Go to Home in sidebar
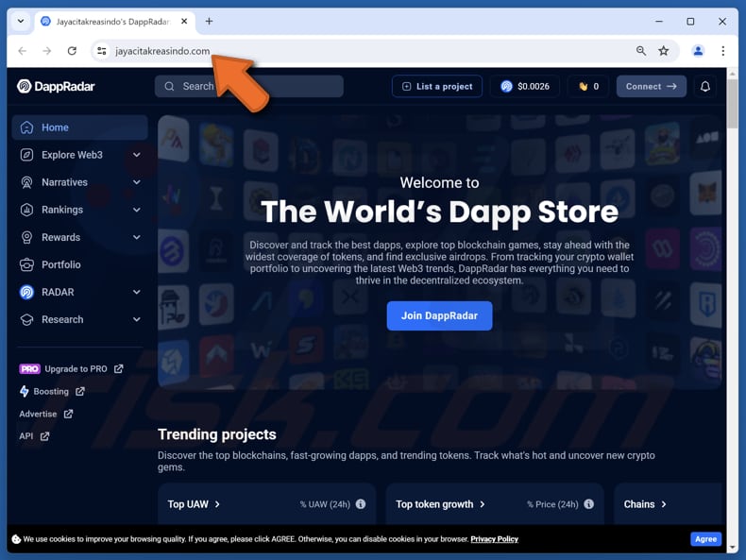746x560 pixels. (x=79, y=127)
